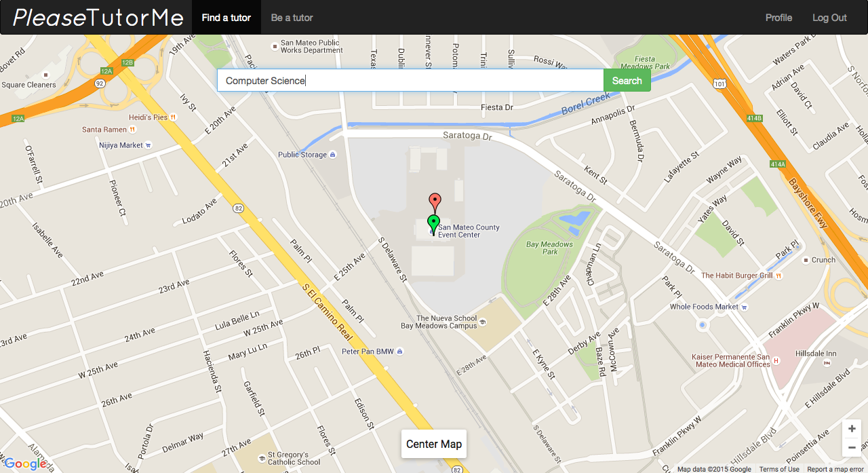Viewport: 868px width, 473px height.
Task: Select Santa Ramen restaurant icon
Action: pos(133,130)
